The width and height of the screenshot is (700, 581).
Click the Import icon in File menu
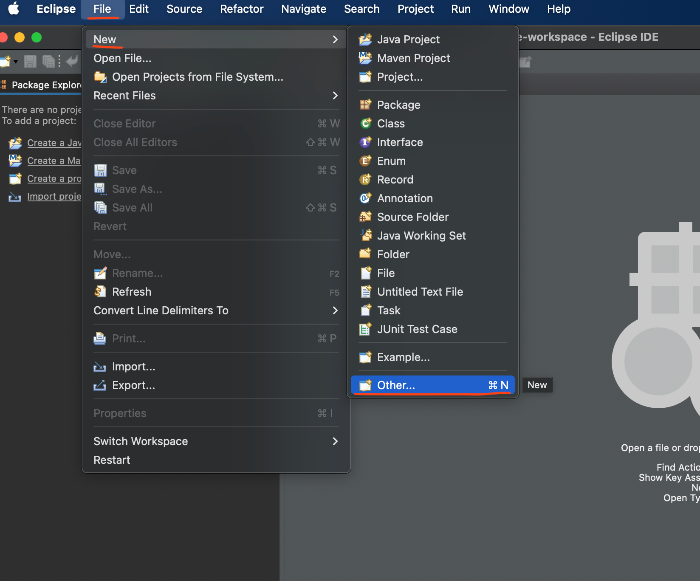[100, 367]
